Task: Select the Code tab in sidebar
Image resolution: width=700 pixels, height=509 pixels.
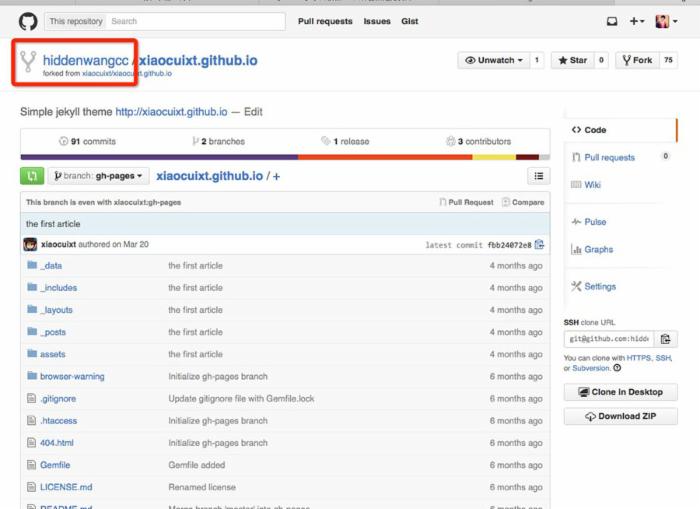Action: click(621, 130)
